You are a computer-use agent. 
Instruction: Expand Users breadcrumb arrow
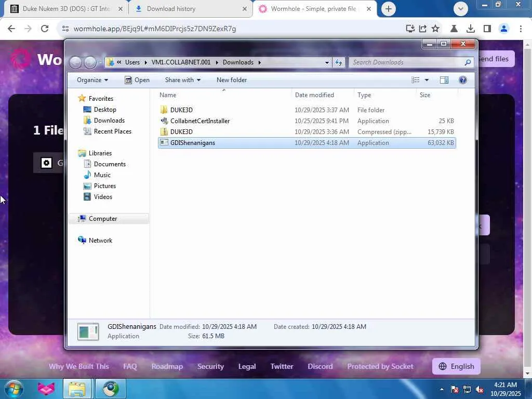pos(145,62)
